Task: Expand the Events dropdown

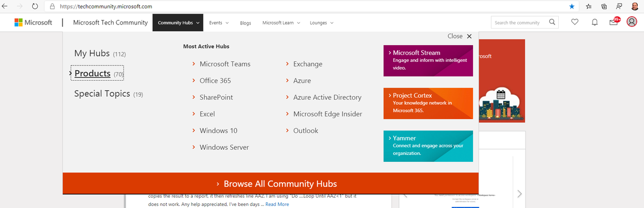Action: click(219, 23)
